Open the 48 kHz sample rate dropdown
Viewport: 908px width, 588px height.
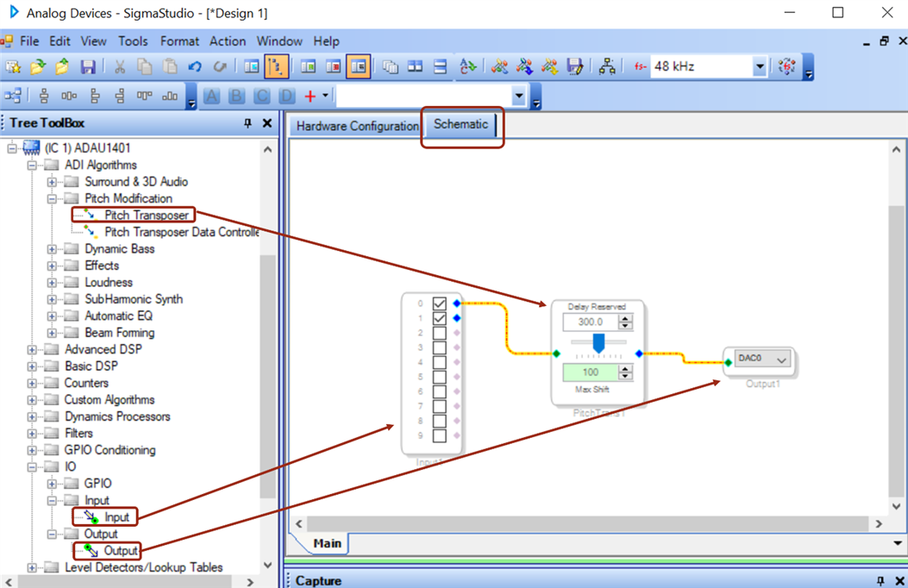pos(759,66)
